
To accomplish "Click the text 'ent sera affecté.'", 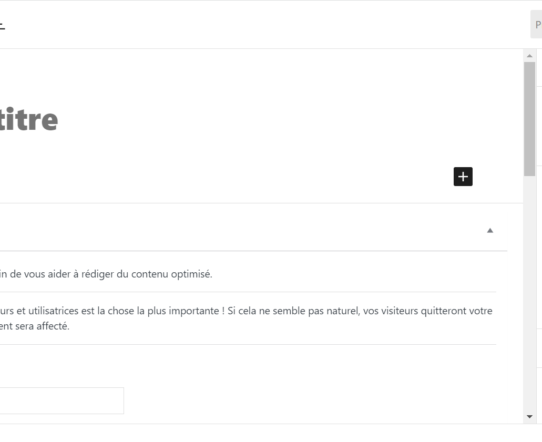I will point(35,326).
